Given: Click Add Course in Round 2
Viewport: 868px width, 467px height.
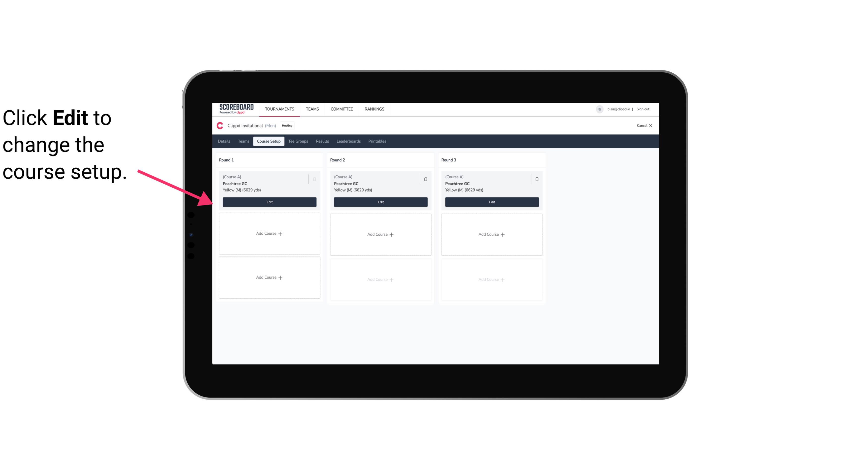Looking at the screenshot, I should pyautogui.click(x=380, y=234).
